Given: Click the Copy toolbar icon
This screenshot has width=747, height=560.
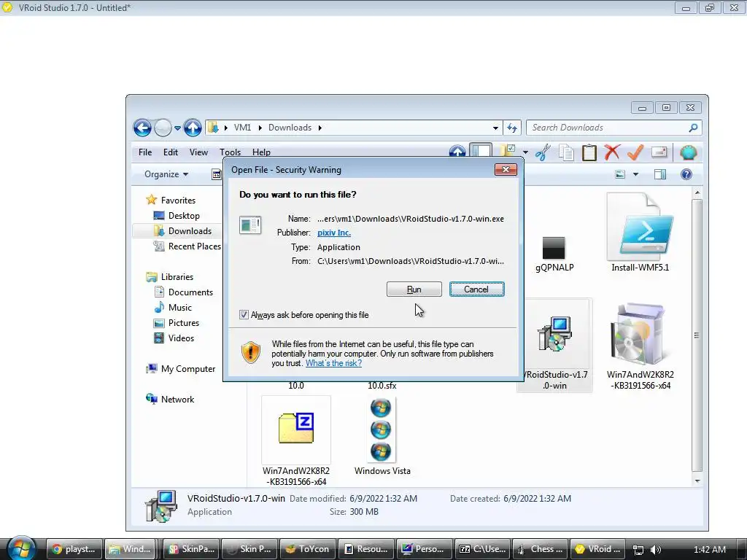Looking at the screenshot, I should [566, 152].
